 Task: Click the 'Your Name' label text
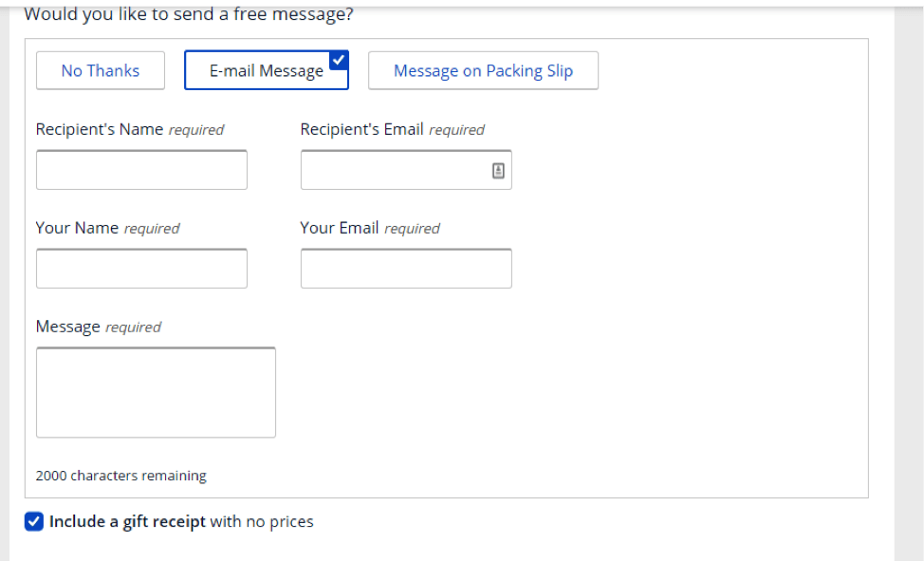point(77,228)
